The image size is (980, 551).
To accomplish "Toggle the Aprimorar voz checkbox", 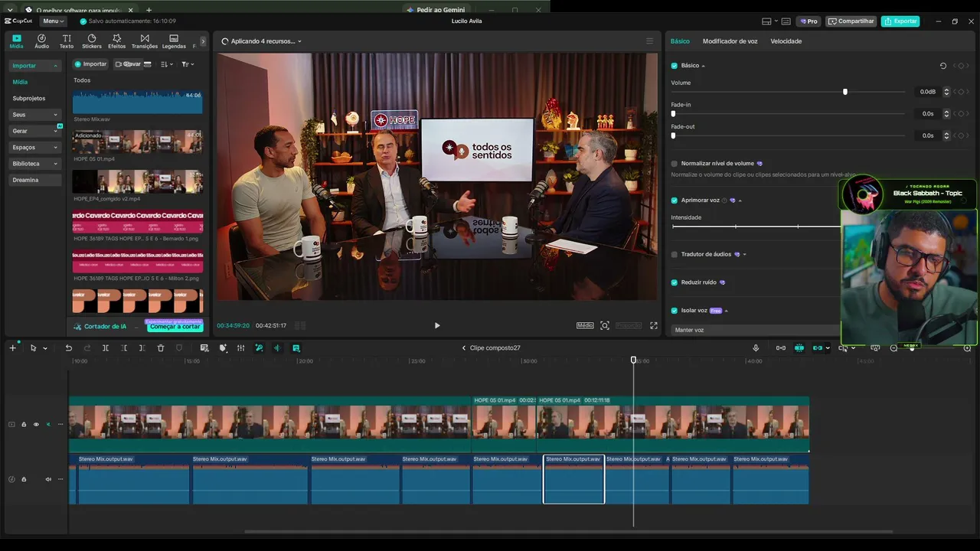I will [x=675, y=201].
